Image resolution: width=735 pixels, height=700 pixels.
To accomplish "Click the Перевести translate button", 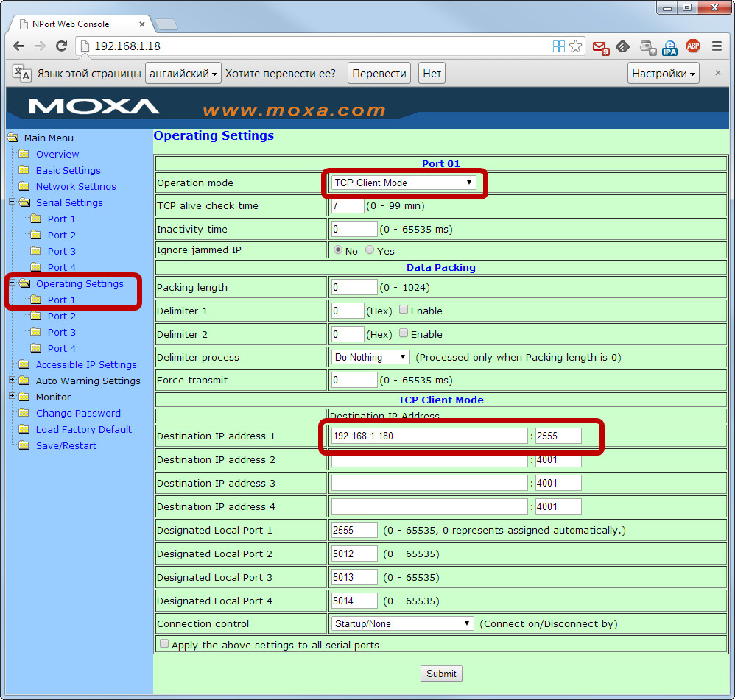I will pos(379,74).
